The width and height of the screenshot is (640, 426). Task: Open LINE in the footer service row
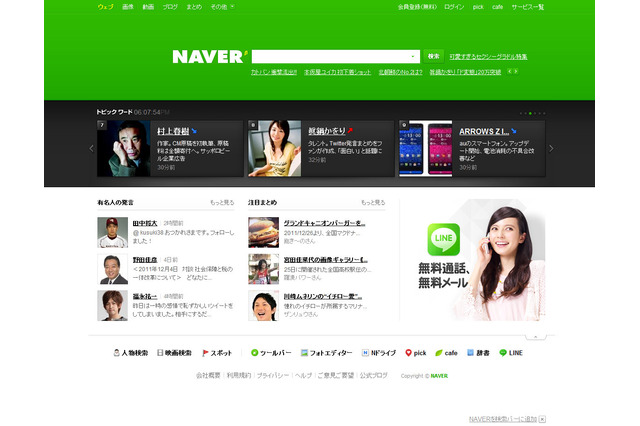[511, 353]
